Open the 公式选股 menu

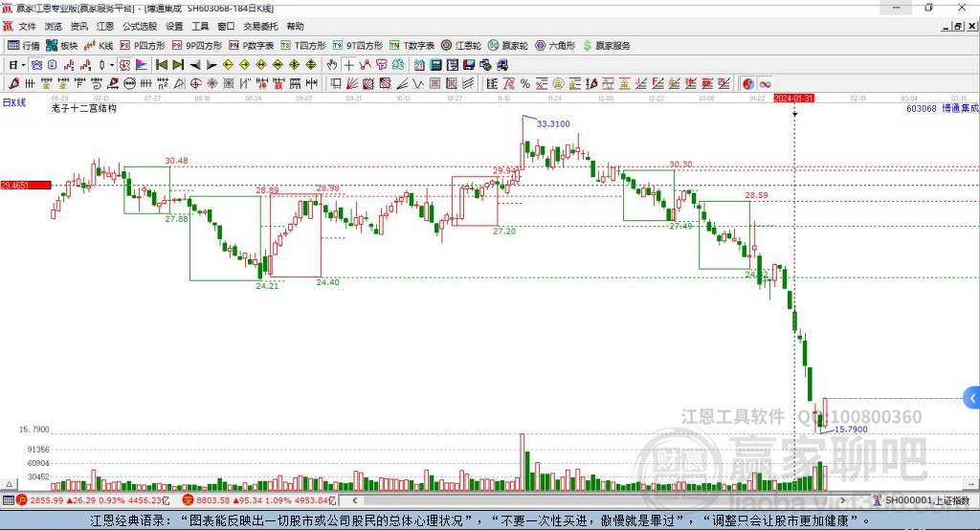140,26
